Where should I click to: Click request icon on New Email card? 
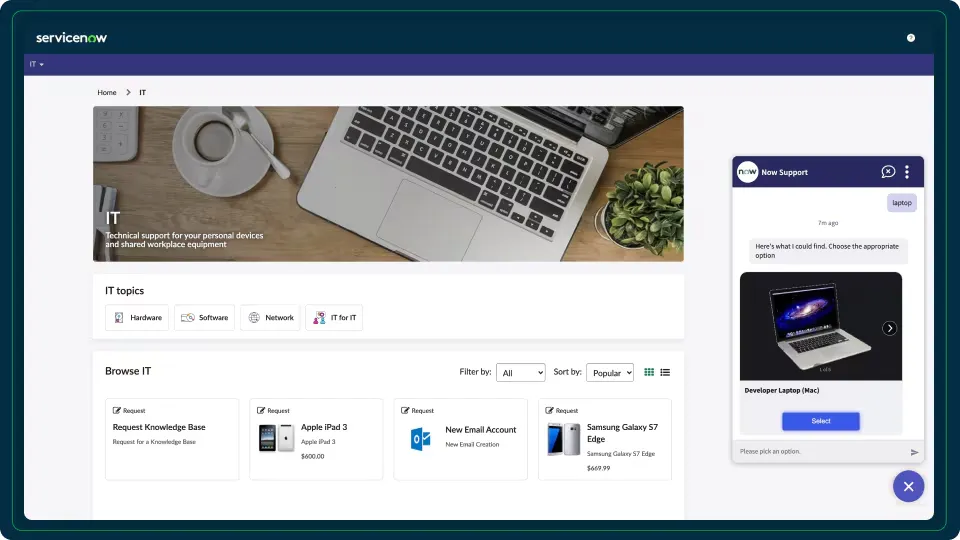405,411
